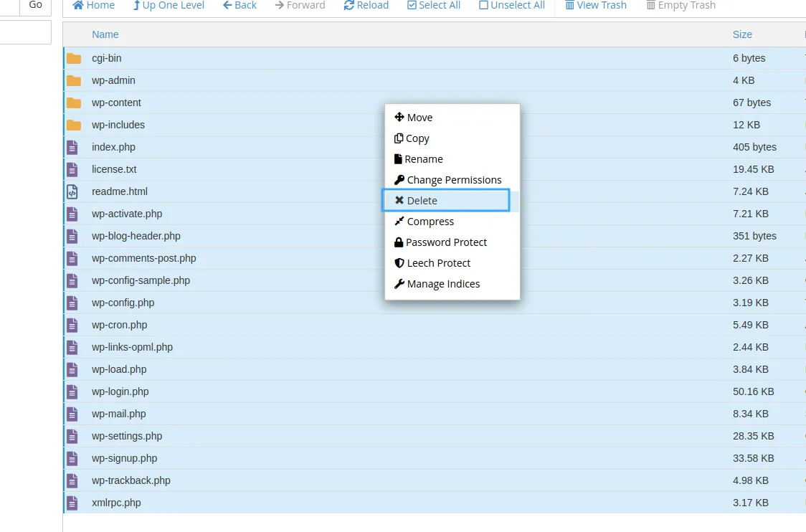The image size is (806, 532).
Task: Select the wp-cron.php file name
Action: pyautogui.click(x=119, y=325)
